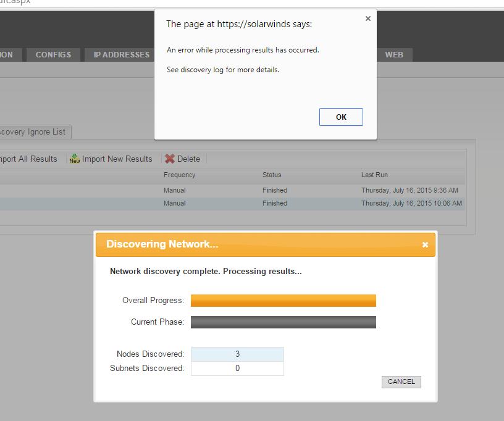The width and height of the screenshot is (504, 421).
Task: Click the Current Phase progress bar
Action: [283, 322]
